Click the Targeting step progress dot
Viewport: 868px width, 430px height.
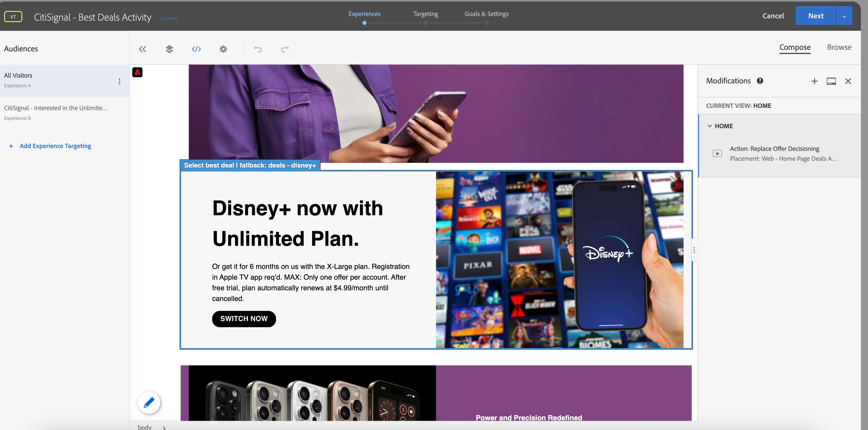point(426,23)
